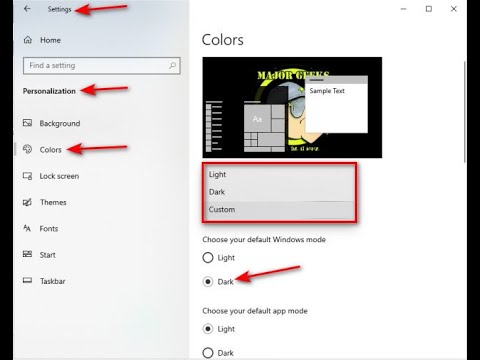Select Light for default Windows mode

(x=208, y=257)
